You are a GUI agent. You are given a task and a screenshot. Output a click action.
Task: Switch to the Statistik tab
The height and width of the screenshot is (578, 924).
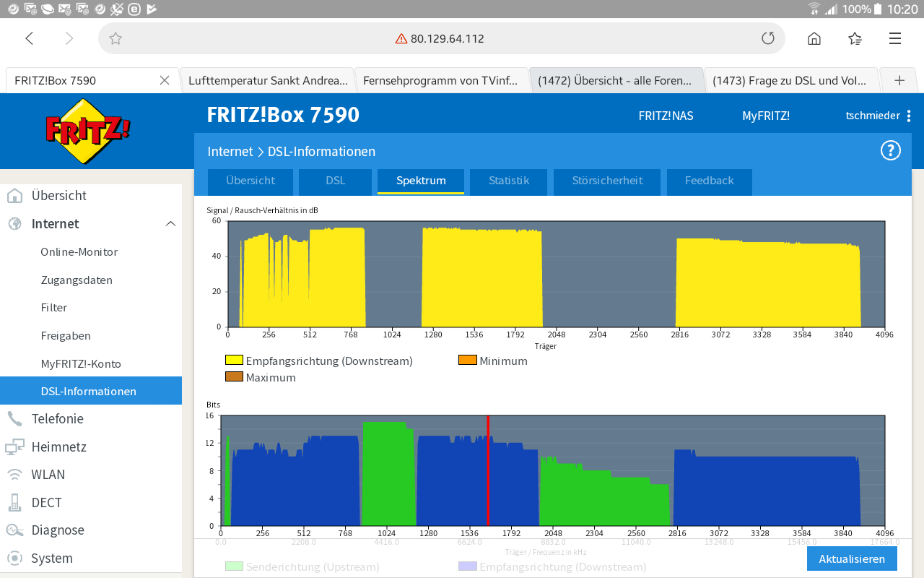[508, 182]
